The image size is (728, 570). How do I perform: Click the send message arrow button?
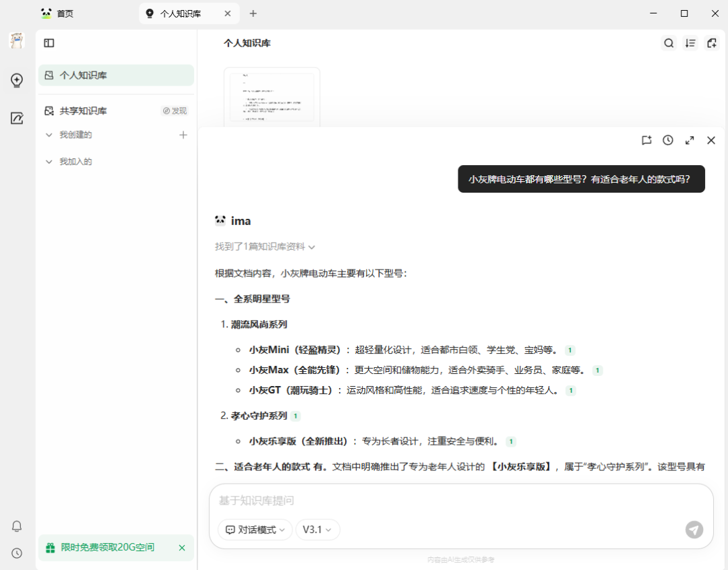click(694, 530)
